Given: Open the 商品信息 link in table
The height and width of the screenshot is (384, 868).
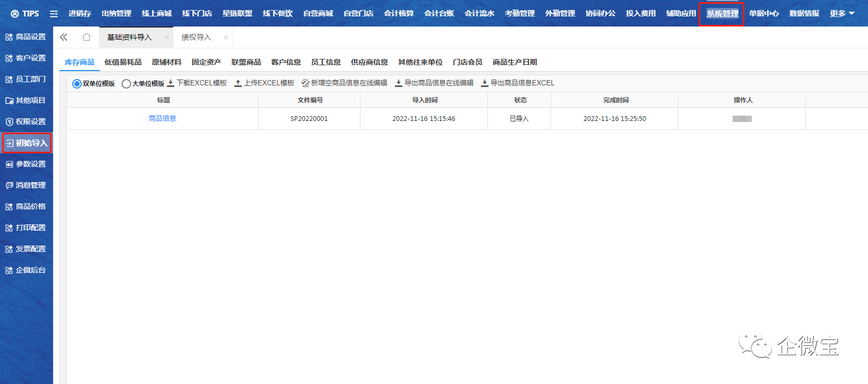Looking at the screenshot, I should coord(162,119).
